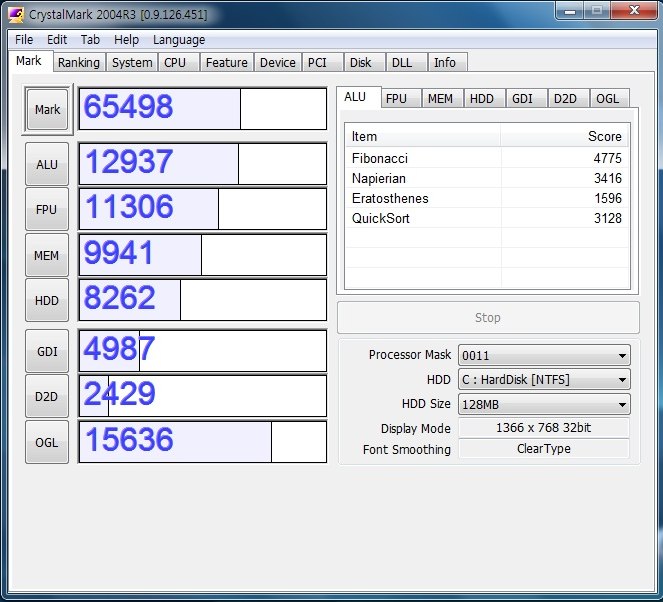The width and height of the screenshot is (663, 602).
Task: Run the full Mark benchmark button
Action: [x=47, y=109]
